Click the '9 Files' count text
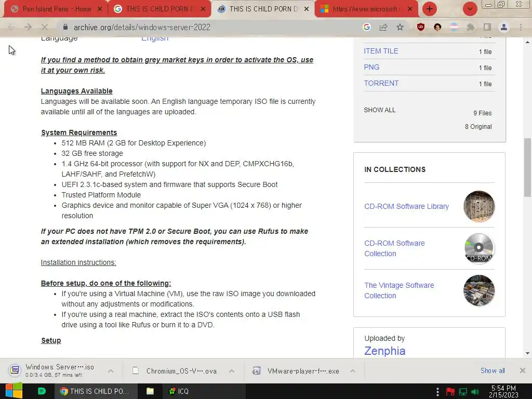Viewport: 532px width, 399px height. (x=482, y=113)
